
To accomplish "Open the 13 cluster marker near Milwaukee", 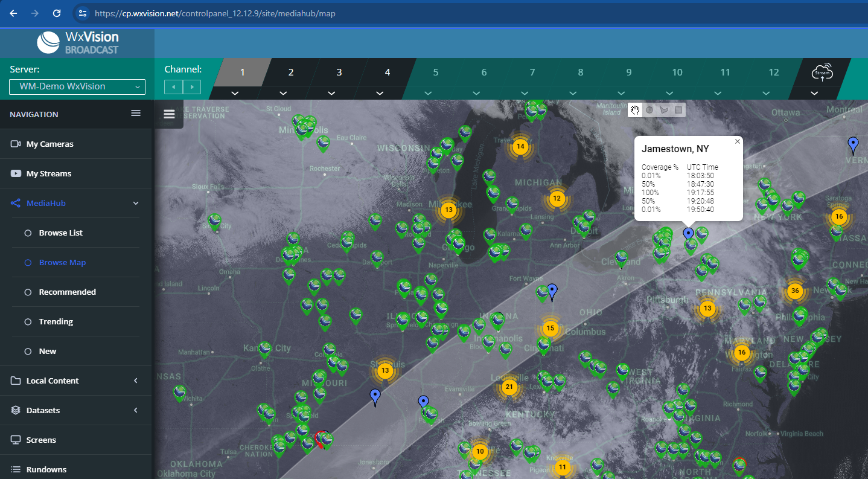I will click(x=448, y=210).
